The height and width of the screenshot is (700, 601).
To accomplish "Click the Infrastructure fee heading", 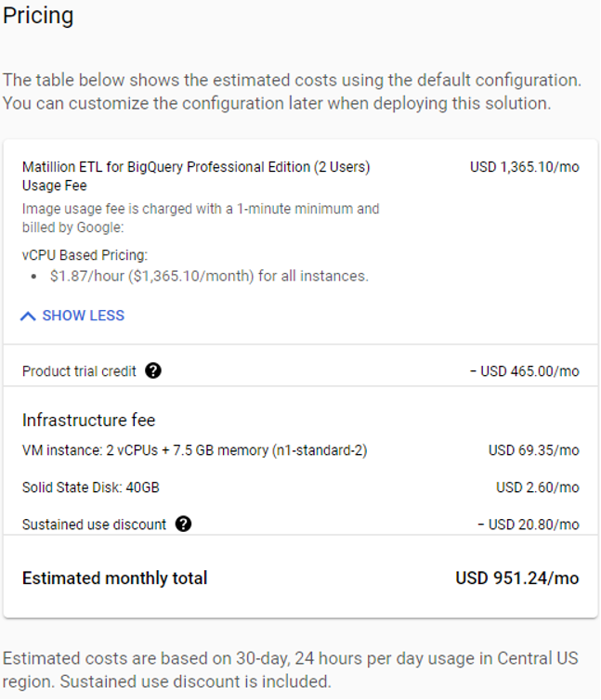I will pyautogui.click(x=88, y=420).
